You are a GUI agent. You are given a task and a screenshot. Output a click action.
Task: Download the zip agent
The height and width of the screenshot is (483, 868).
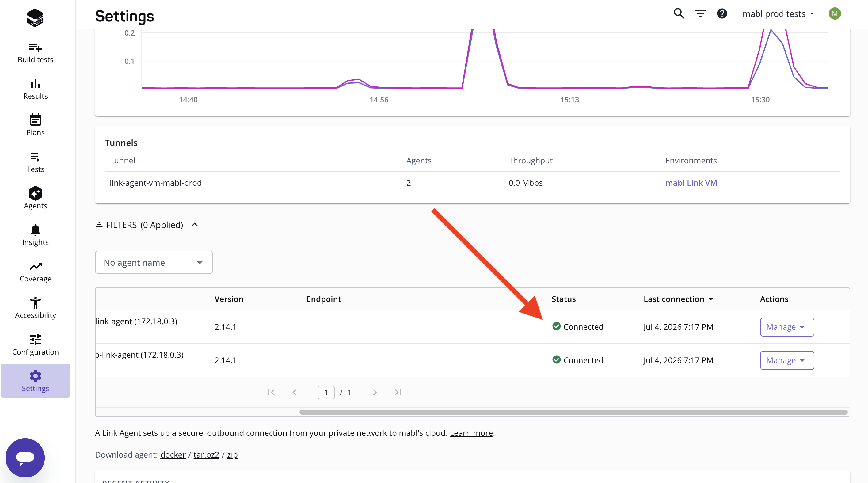pyautogui.click(x=232, y=454)
